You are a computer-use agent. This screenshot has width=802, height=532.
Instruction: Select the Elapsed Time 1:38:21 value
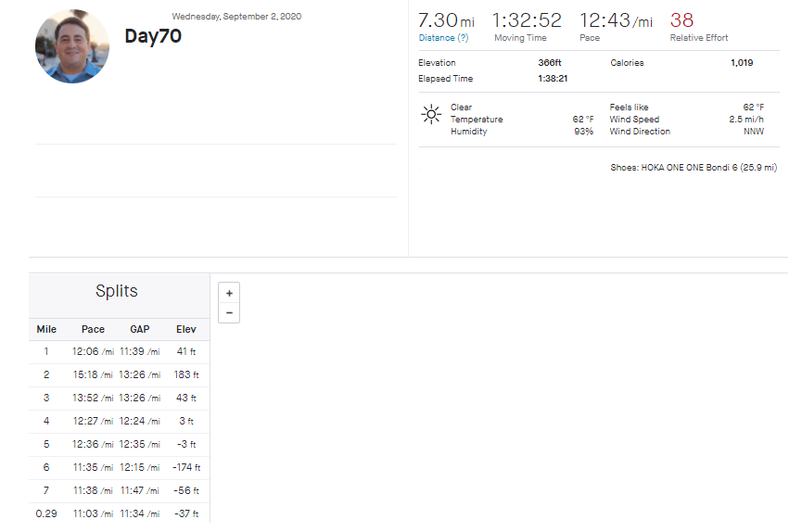click(553, 79)
